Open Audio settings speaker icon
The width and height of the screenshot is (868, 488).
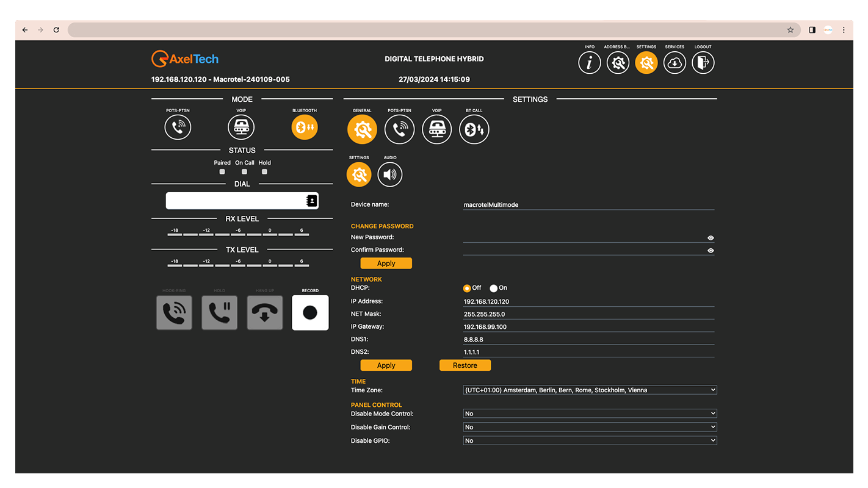(390, 175)
